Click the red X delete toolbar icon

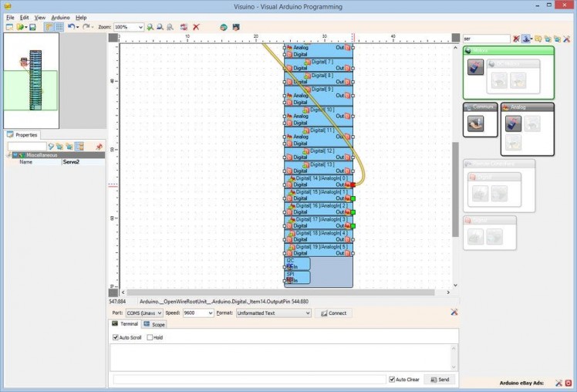tap(196, 27)
